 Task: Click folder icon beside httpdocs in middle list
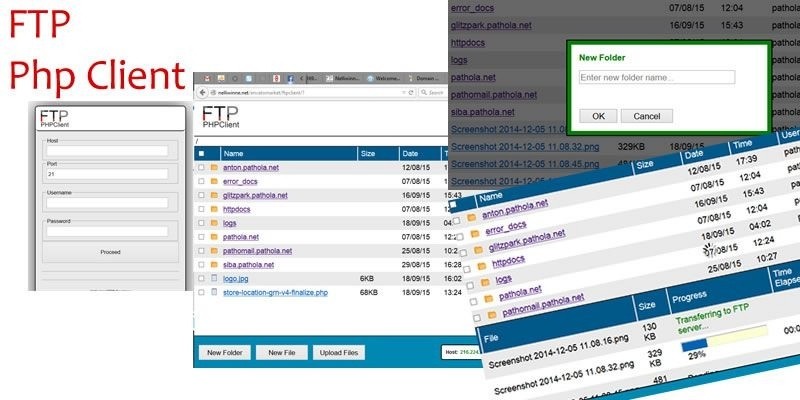[213, 210]
